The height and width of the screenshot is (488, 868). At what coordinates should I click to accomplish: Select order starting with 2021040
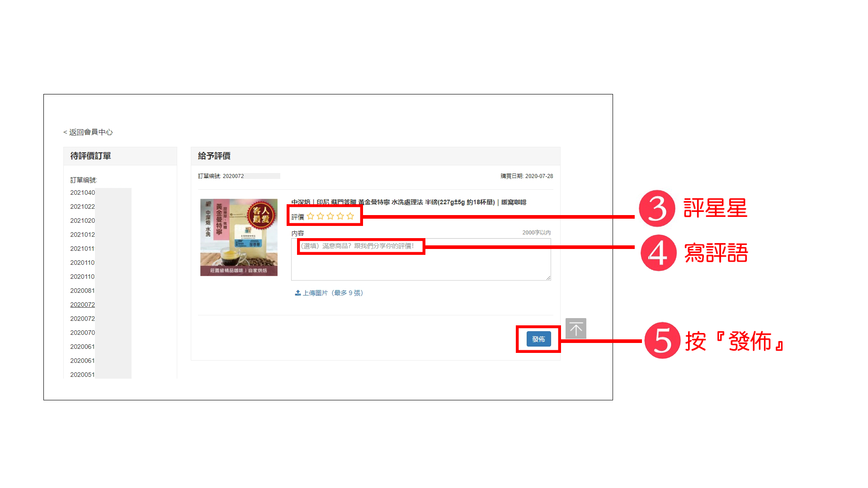[x=82, y=192]
